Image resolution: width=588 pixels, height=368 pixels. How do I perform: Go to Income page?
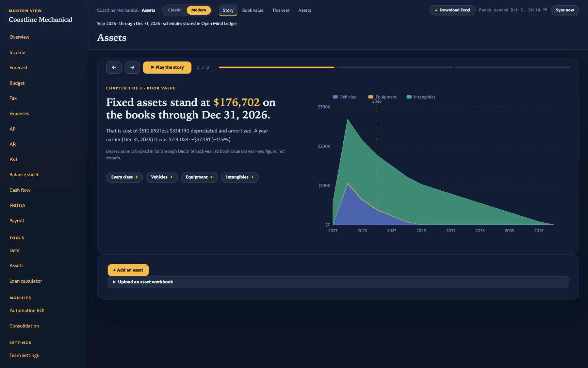17,53
